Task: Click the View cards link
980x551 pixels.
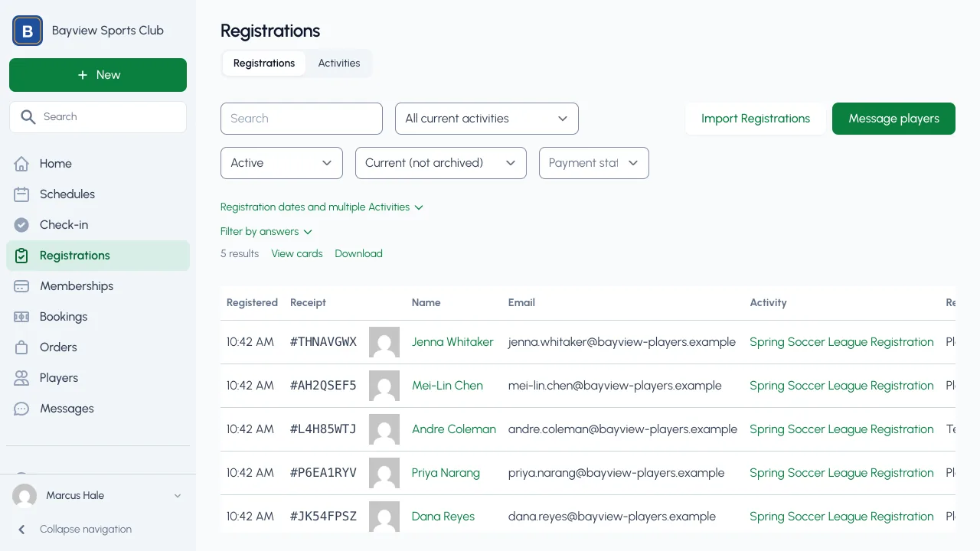Action: click(x=297, y=253)
